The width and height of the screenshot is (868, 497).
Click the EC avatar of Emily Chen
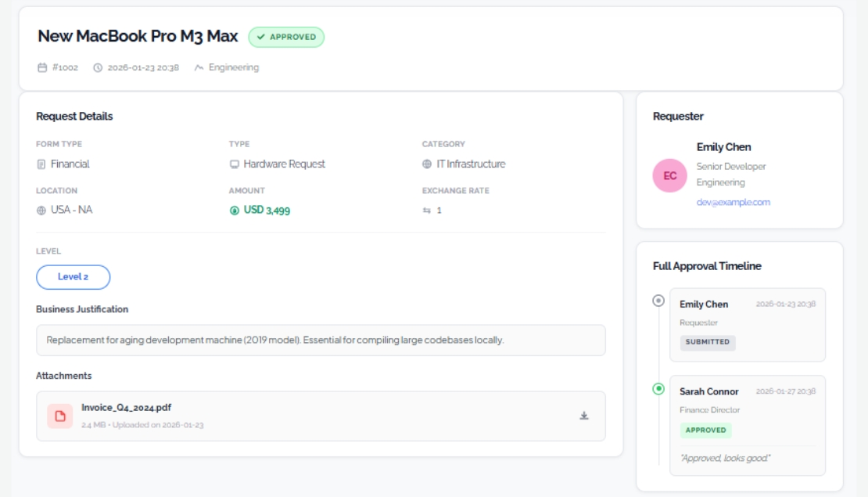pos(670,175)
